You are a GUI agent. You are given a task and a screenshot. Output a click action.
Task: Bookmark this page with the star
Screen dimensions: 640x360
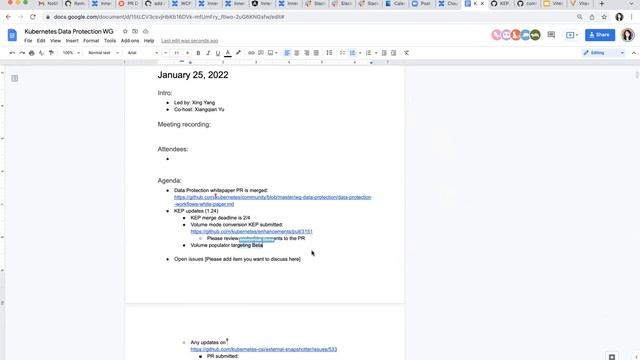[604, 17]
